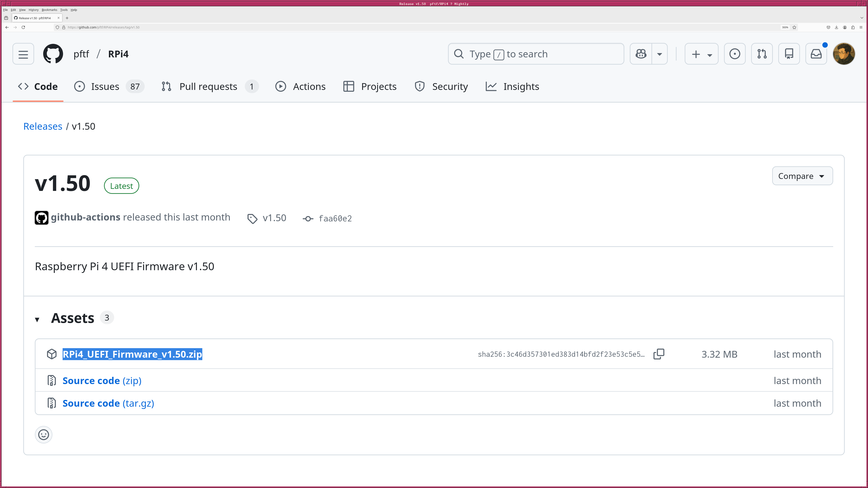
Task: Open commit faa60e2 link
Action: point(335,218)
